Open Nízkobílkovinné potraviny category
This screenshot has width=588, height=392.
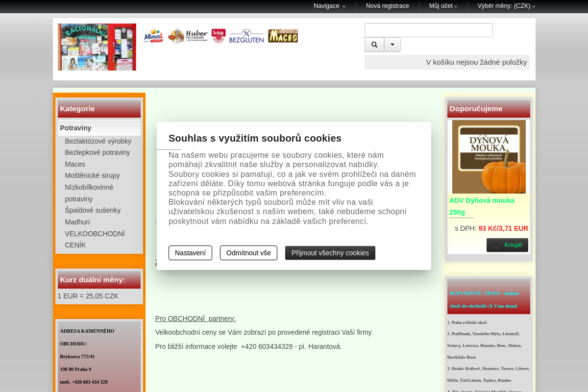[89, 193]
